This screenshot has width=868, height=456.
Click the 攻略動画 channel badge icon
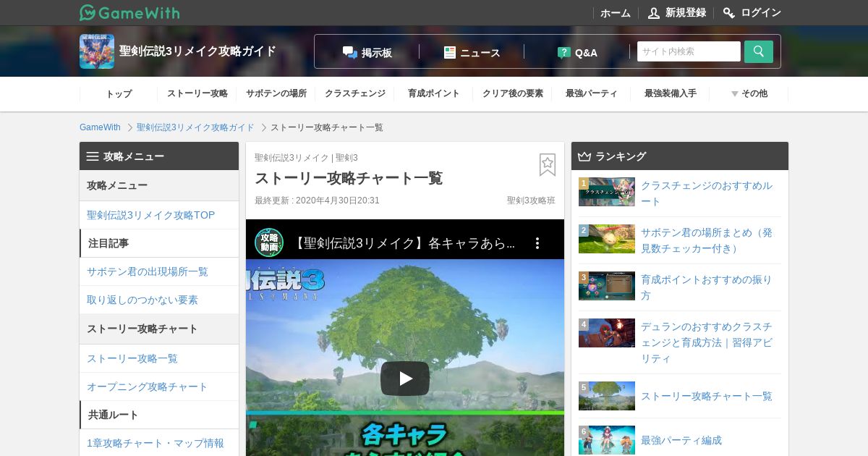pyautogui.click(x=269, y=242)
